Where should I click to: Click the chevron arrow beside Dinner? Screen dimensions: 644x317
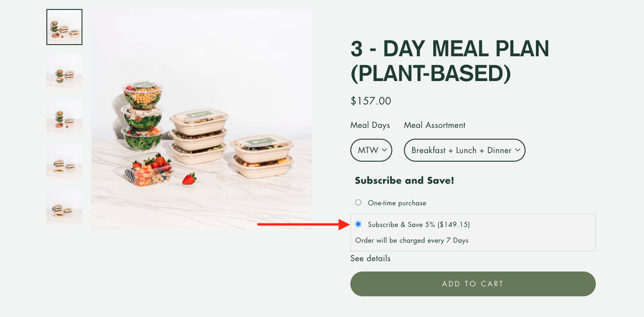517,150
